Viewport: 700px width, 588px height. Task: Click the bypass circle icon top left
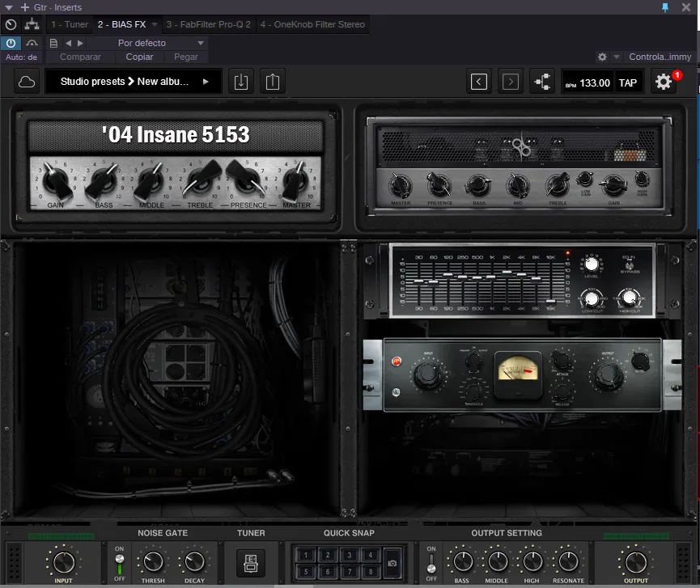pos(11,24)
